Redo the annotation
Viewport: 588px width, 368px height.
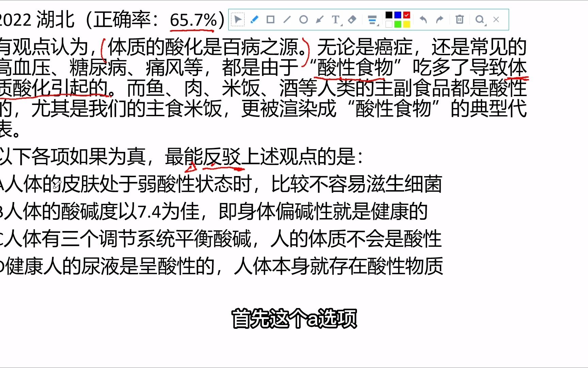[440, 19]
